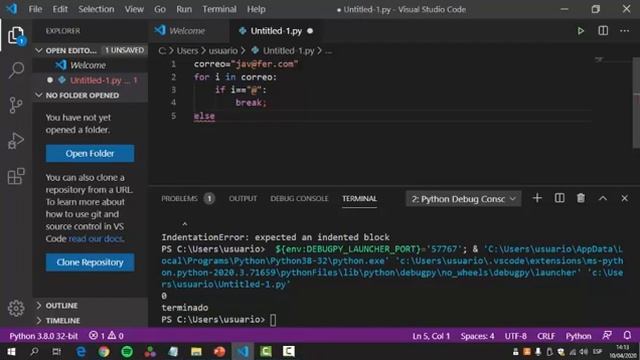The height and width of the screenshot is (360, 640).
Task: Switch to the Untitled-1.py editor tab
Action: [276, 31]
